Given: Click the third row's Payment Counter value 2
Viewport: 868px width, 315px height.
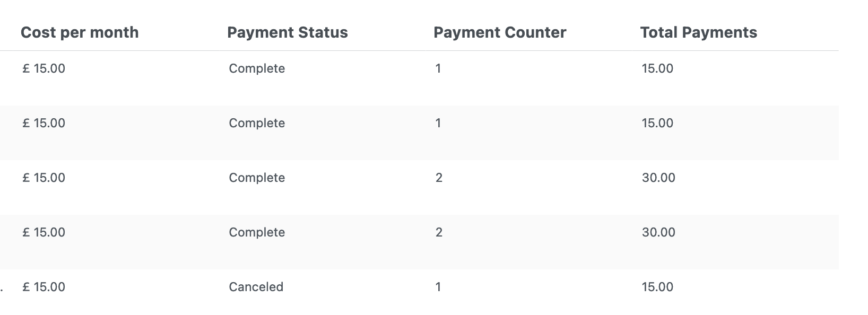Looking at the screenshot, I should pos(439,178).
